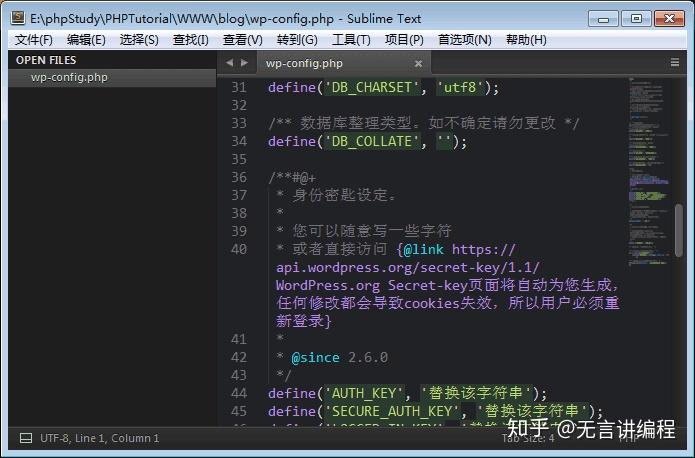
Task: Click the 数据库整理类型 comment on line 33
Action: click(356, 123)
